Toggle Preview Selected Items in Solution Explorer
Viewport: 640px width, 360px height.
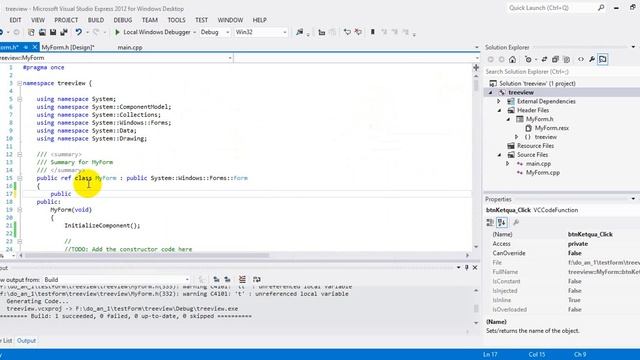tap(603, 60)
